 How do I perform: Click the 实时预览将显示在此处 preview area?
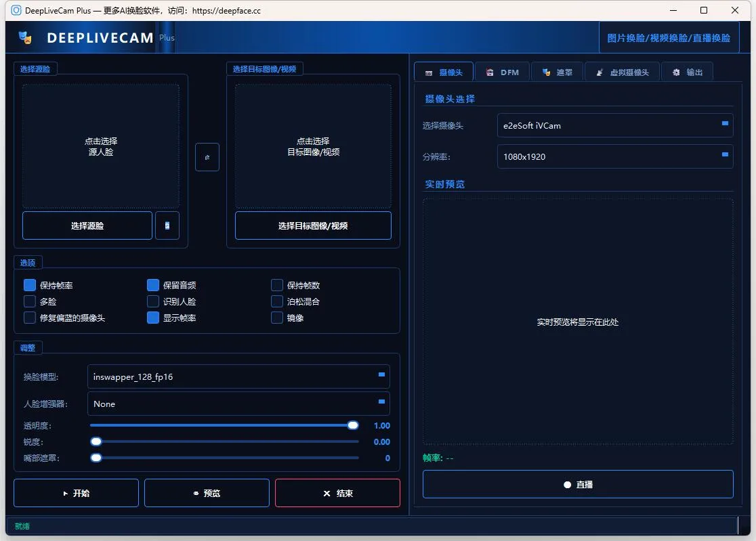click(578, 322)
